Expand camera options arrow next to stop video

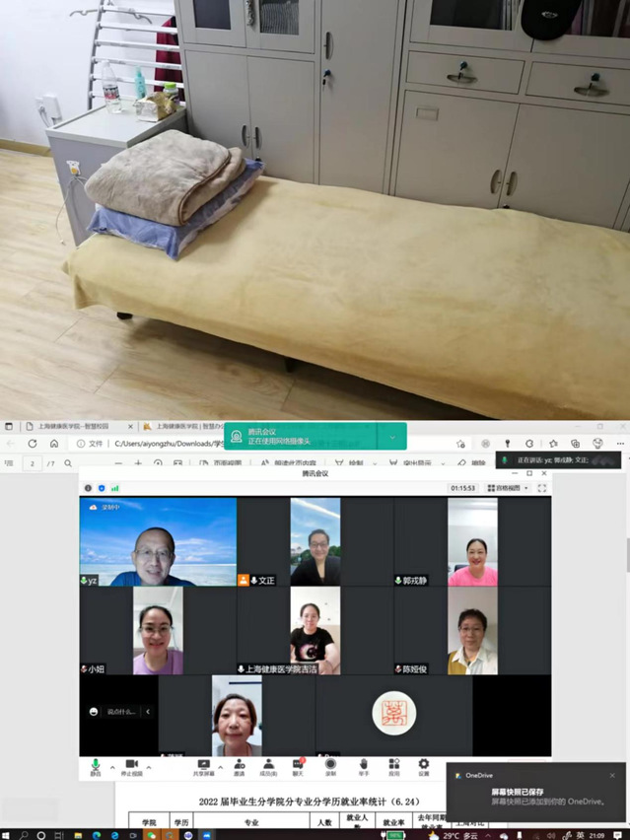(150, 766)
